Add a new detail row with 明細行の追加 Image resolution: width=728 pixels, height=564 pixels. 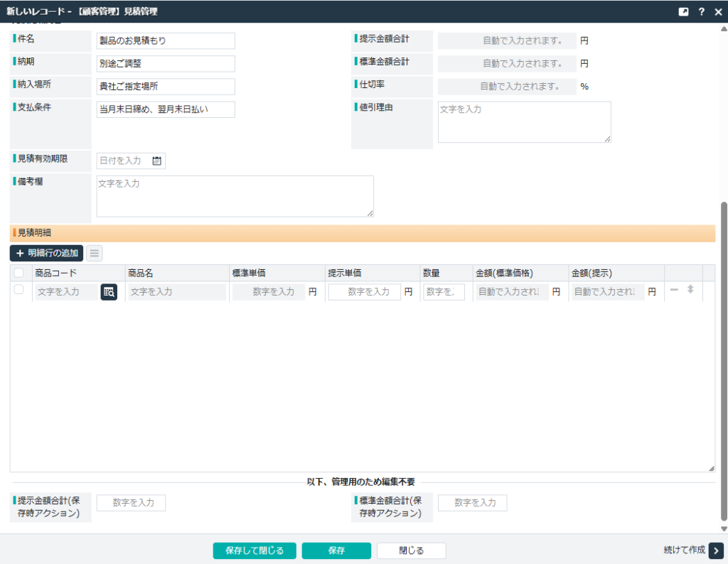coord(45,253)
